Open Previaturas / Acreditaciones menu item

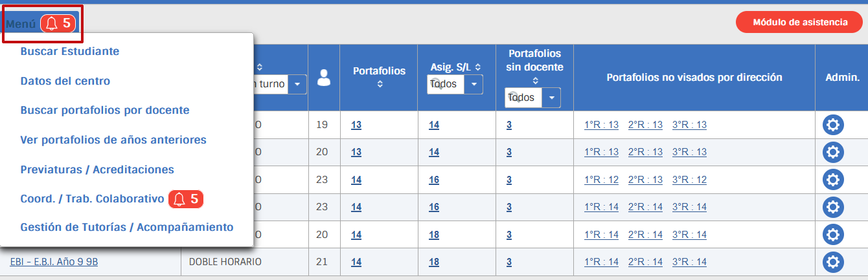(x=97, y=169)
